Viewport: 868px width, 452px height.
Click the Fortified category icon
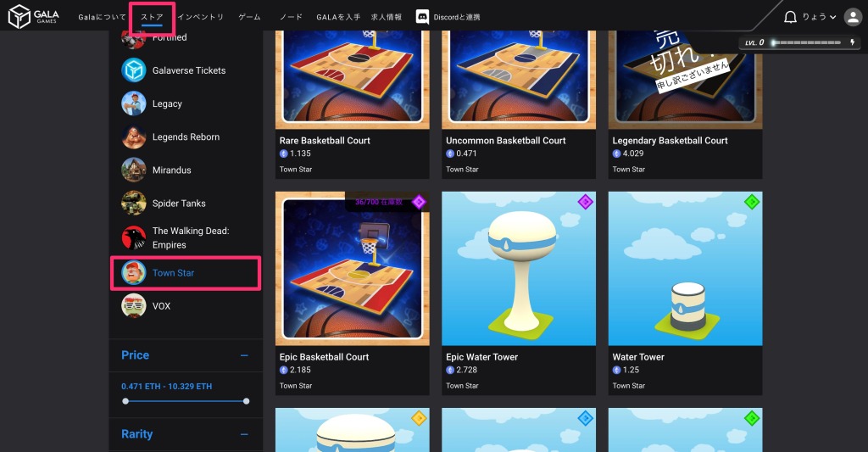pos(133,39)
